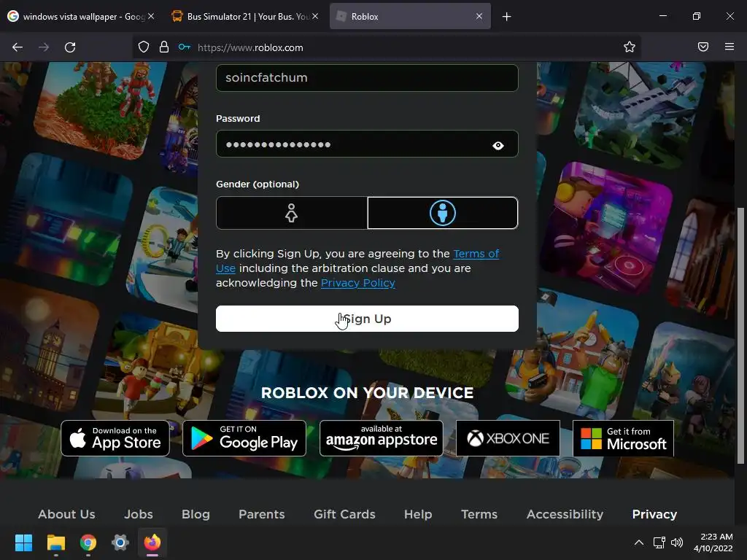Screen dimensions: 747x560
Task: Click the padlock site security icon
Action: [164, 47]
